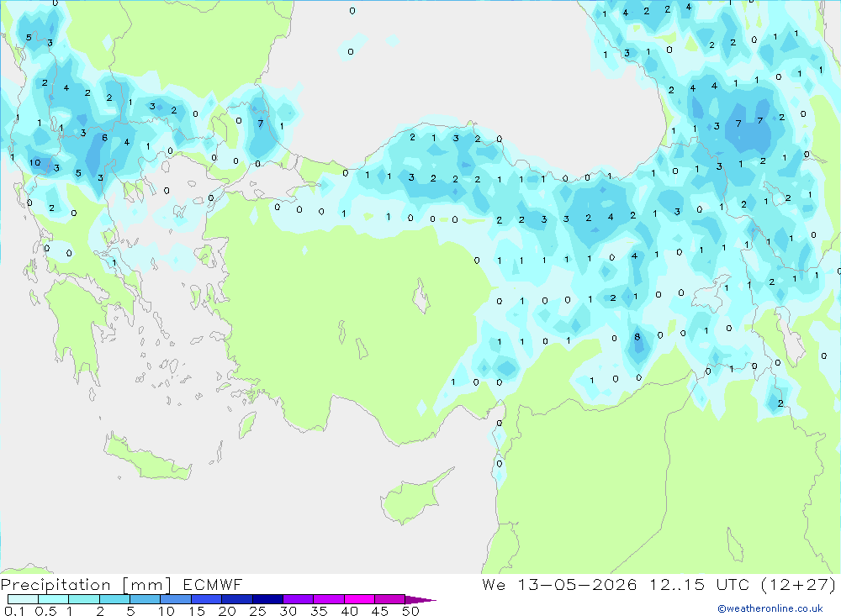Click the 'Precipitation' title word

click(56, 585)
